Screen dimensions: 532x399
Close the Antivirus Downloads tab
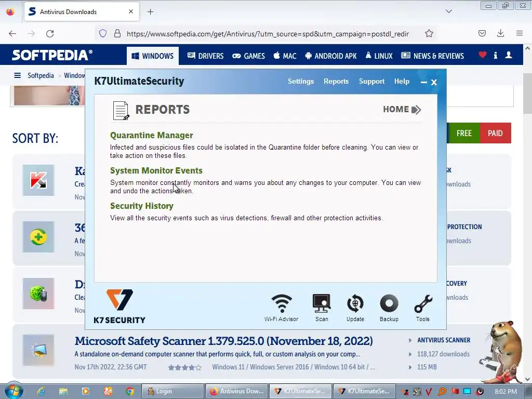tap(130, 11)
